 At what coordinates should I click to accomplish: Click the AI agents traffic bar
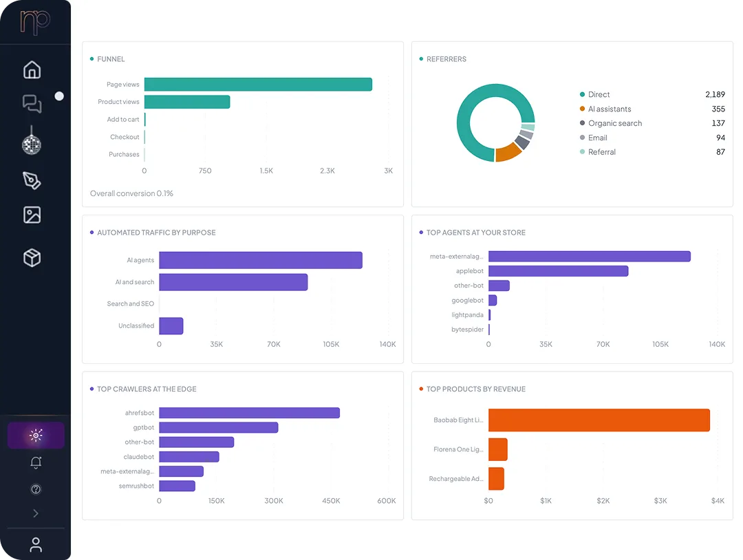tap(261, 260)
